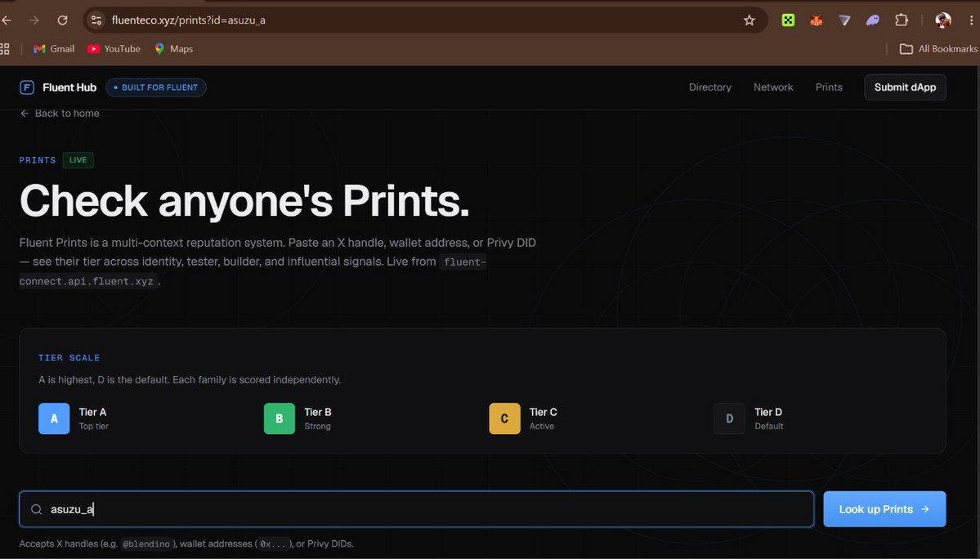Open the Prints nav item
This screenshot has height=559, width=980.
click(x=829, y=87)
